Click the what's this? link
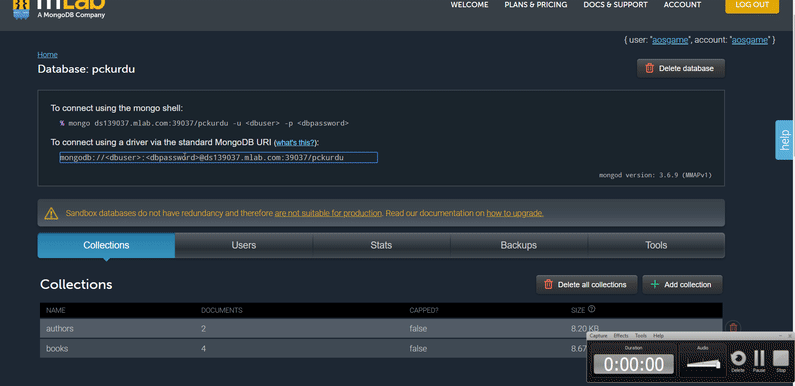The height and width of the screenshot is (386, 795). (x=296, y=143)
